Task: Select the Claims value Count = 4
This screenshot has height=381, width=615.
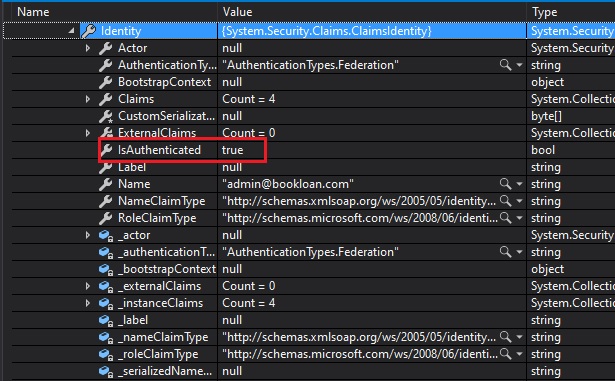Action: (x=249, y=99)
